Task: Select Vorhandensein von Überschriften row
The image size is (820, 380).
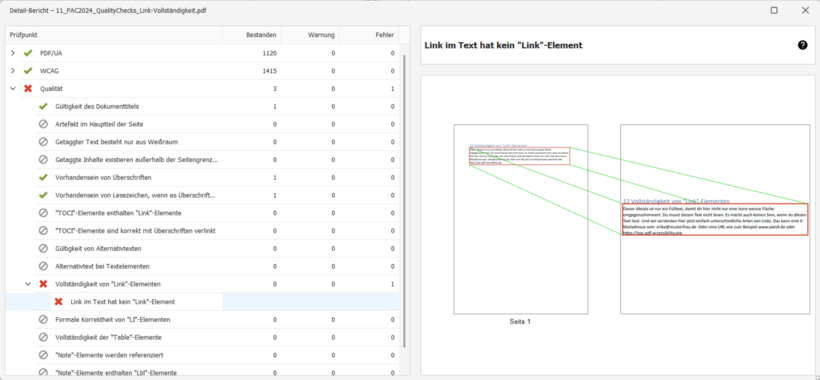Action: 202,178
